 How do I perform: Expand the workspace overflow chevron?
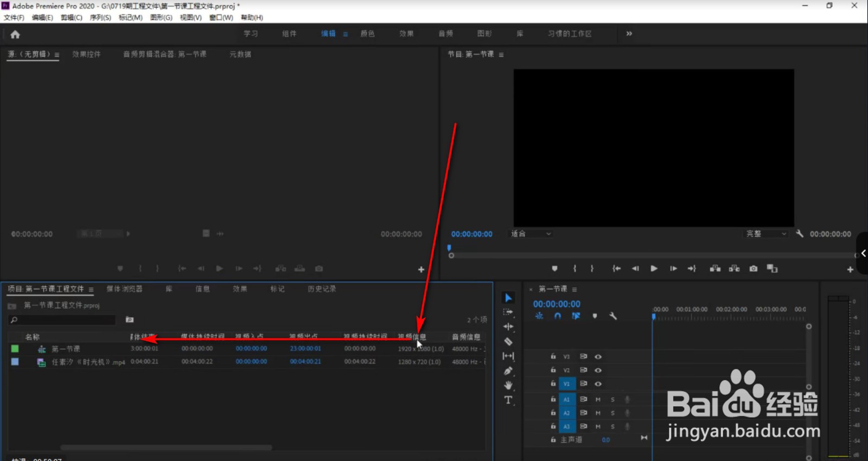coord(629,34)
